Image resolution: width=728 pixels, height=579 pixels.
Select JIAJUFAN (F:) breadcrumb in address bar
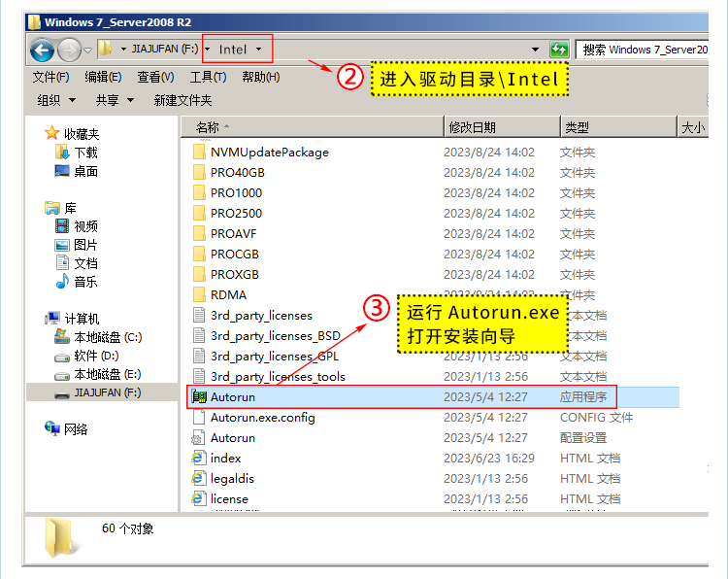pos(165,49)
